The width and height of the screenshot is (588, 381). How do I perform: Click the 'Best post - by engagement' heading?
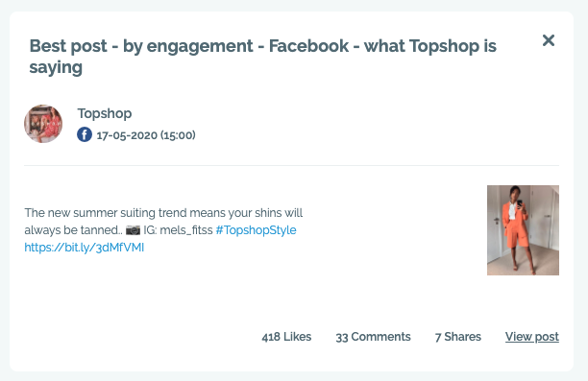click(x=141, y=46)
